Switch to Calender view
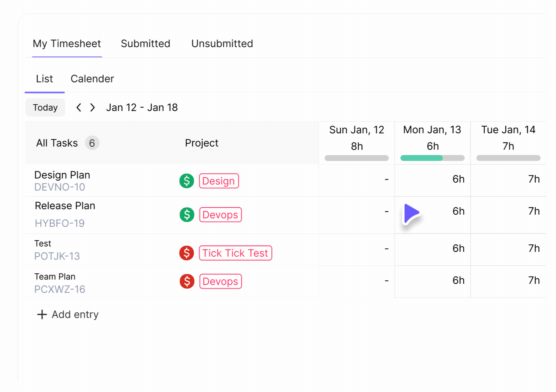556x392 pixels. [92, 79]
